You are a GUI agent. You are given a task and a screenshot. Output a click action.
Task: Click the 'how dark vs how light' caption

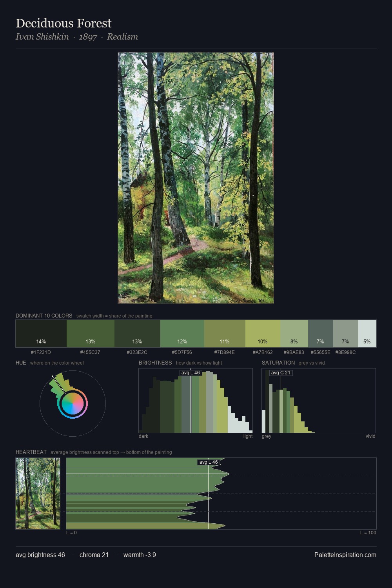tap(199, 363)
